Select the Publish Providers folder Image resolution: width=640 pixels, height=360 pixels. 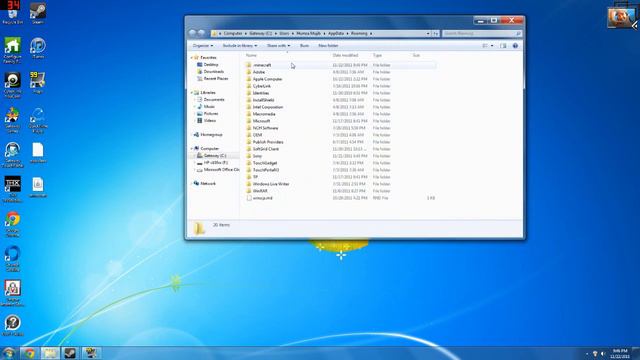coord(268,142)
